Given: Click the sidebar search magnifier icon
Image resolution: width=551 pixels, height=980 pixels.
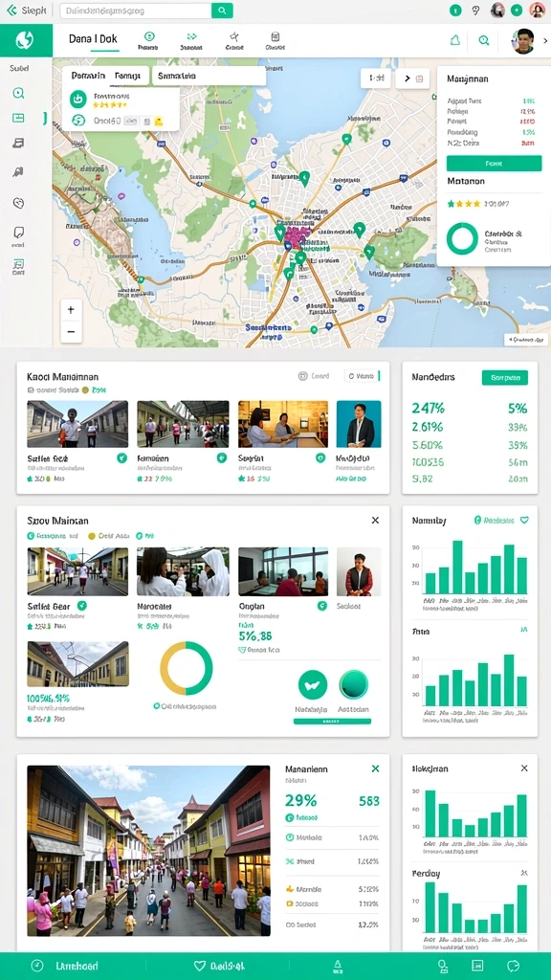Looking at the screenshot, I should 18,93.
